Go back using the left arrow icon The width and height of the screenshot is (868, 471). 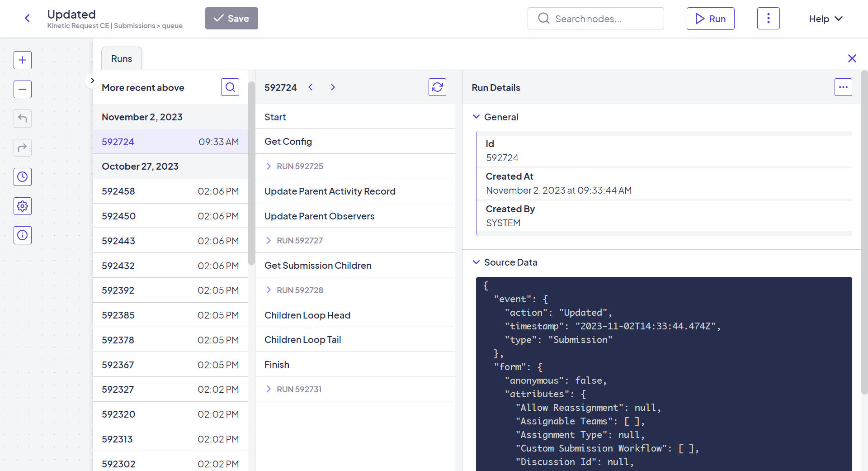(27, 19)
